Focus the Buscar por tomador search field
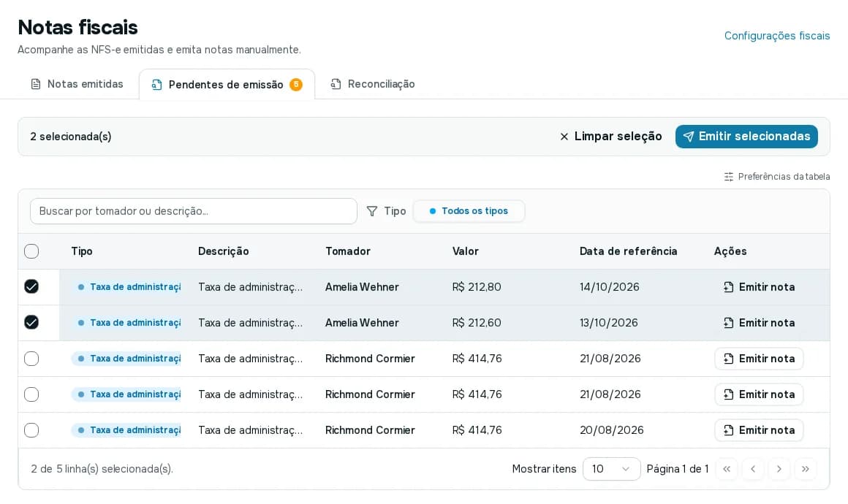The width and height of the screenshot is (848, 504). (194, 211)
